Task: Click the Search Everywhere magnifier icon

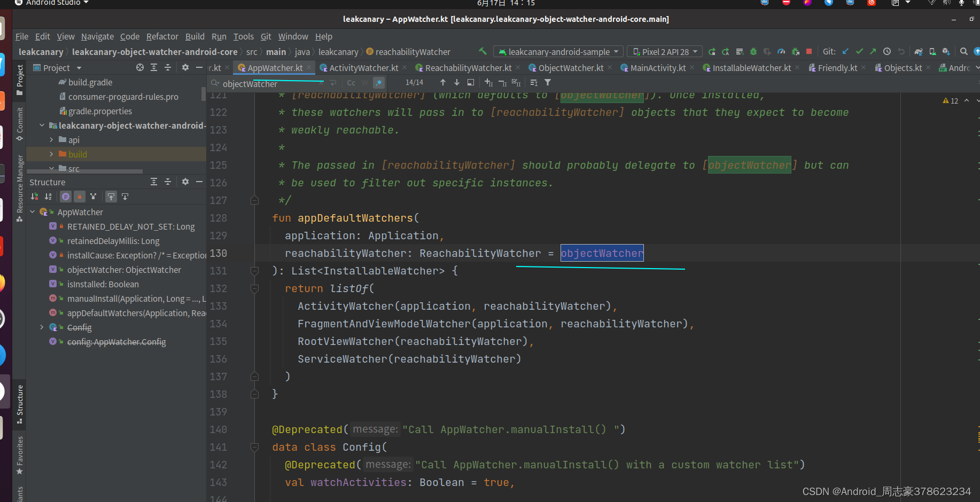Action: [x=964, y=52]
